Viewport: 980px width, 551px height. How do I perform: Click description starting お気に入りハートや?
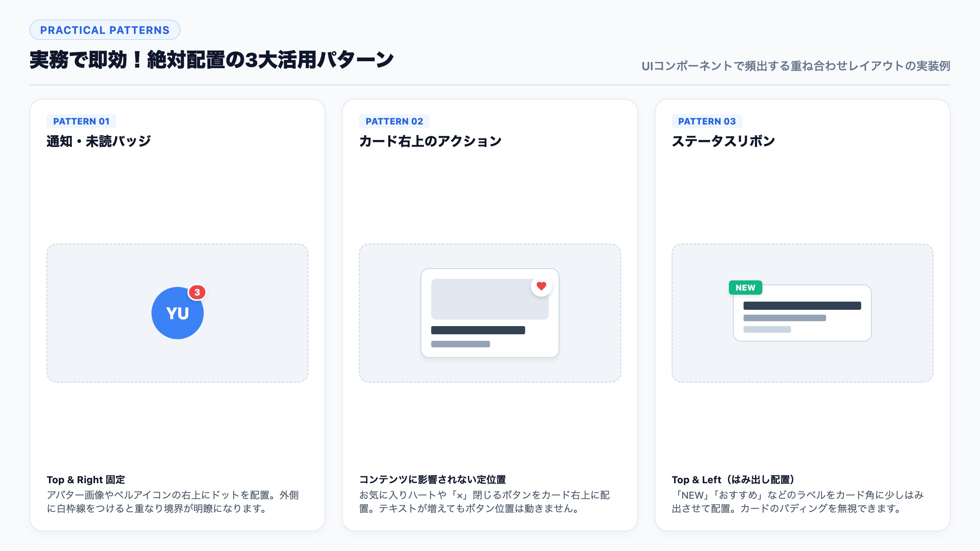point(484,502)
